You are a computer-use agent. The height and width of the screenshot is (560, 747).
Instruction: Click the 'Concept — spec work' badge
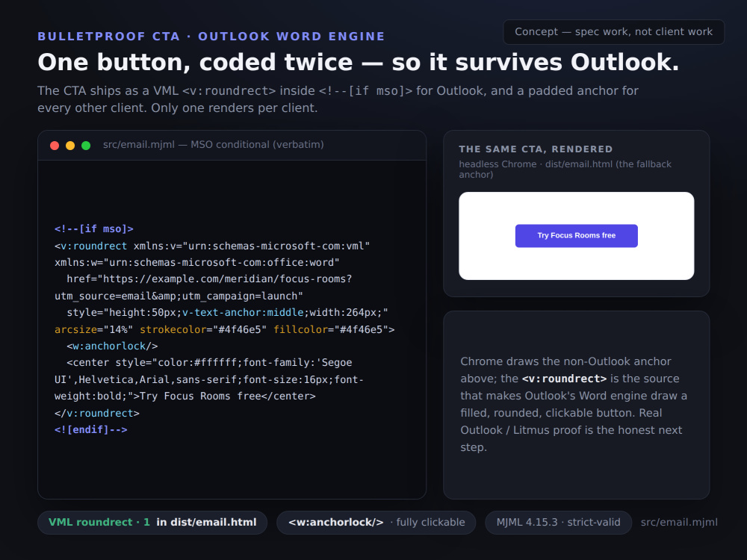[x=613, y=32]
